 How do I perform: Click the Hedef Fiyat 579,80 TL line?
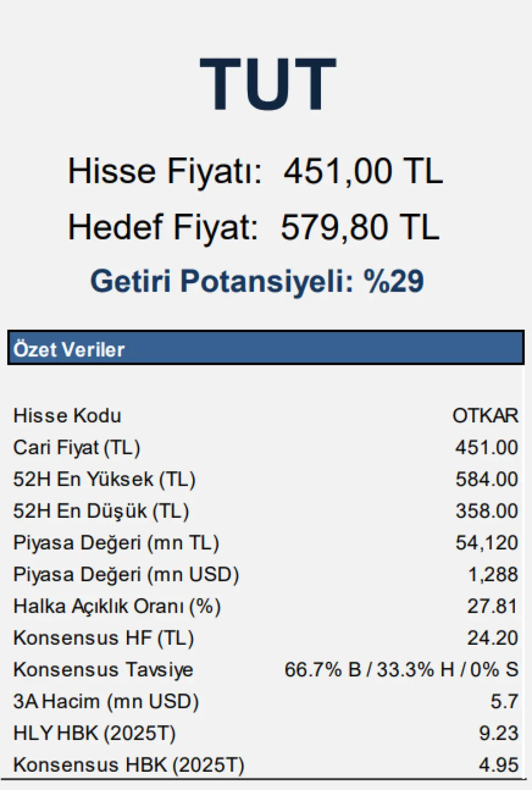(253, 227)
